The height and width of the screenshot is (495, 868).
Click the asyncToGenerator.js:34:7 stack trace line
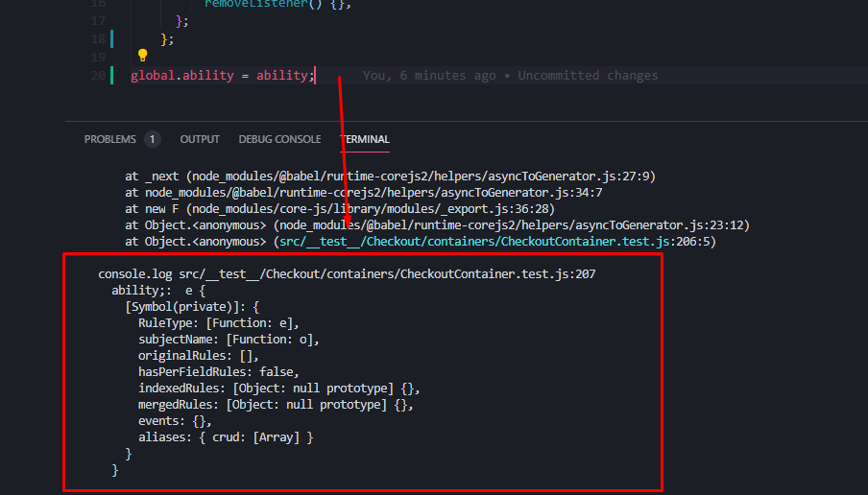click(364, 193)
